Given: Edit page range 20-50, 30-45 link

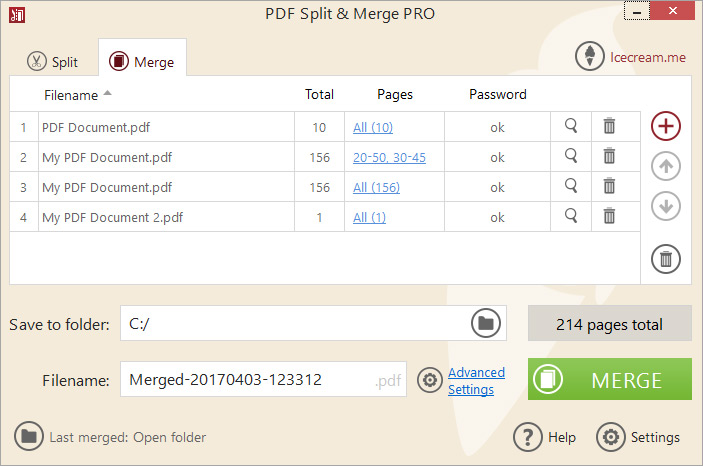Looking at the screenshot, I should click(x=389, y=157).
